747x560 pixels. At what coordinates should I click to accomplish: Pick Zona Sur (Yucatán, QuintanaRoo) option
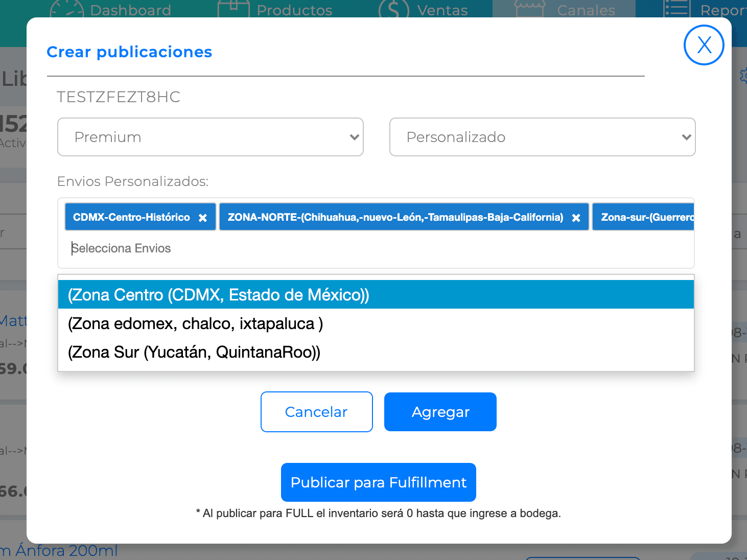click(x=376, y=352)
